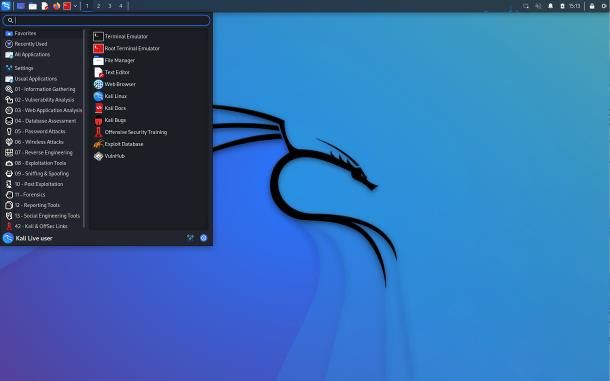Open 08 - Exploitation Tools category

coord(42,163)
